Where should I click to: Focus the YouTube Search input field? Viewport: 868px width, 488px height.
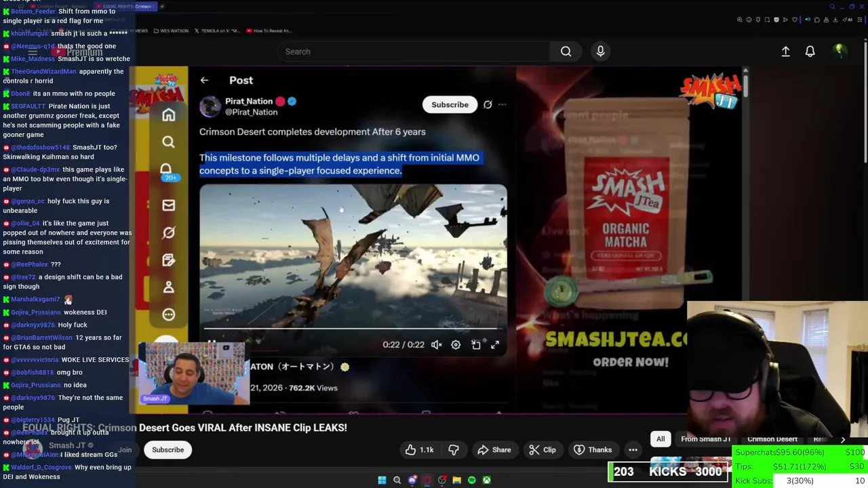[414, 52]
